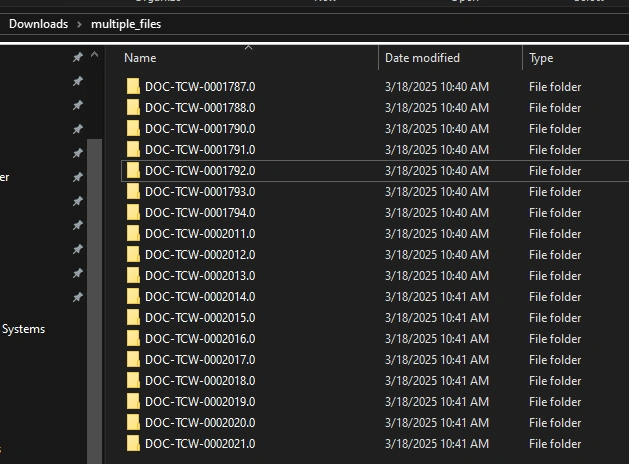This screenshot has width=629, height=464.
Task: Sort by the Type column header
Action: [x=541, y=58]
